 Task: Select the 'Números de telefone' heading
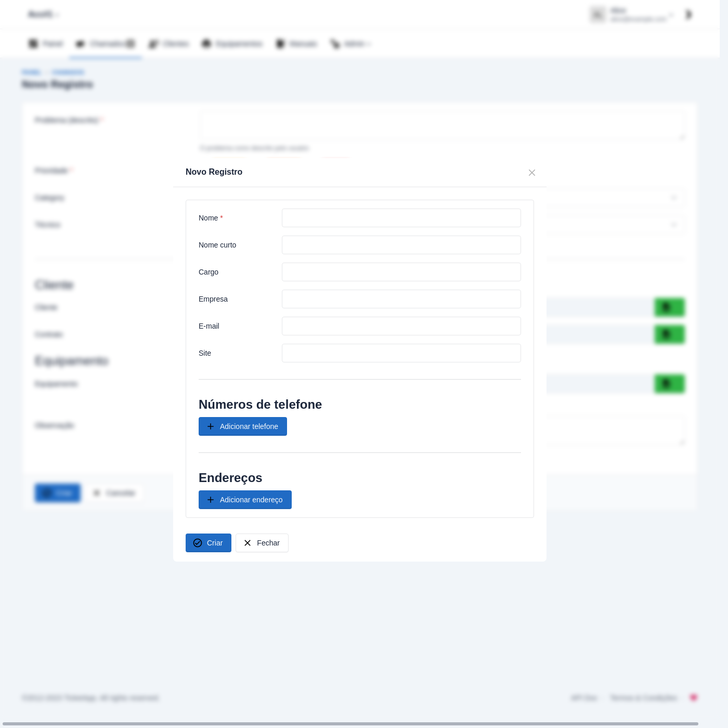point(260,405)
